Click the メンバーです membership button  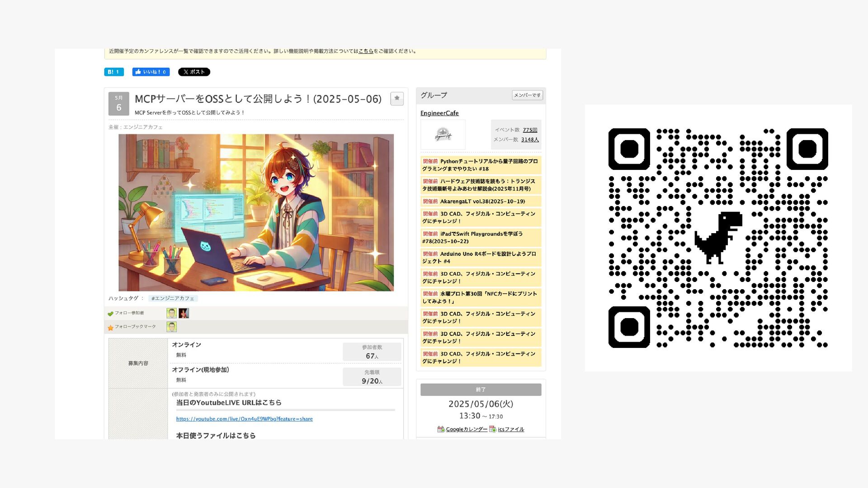pos(527,95)
